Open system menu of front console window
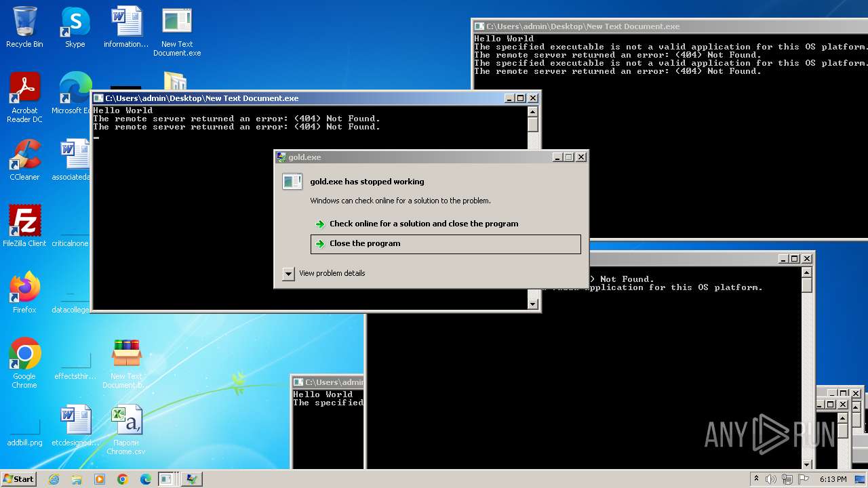The height and width of the screenshot is (488, 868). tap(98, 98)
